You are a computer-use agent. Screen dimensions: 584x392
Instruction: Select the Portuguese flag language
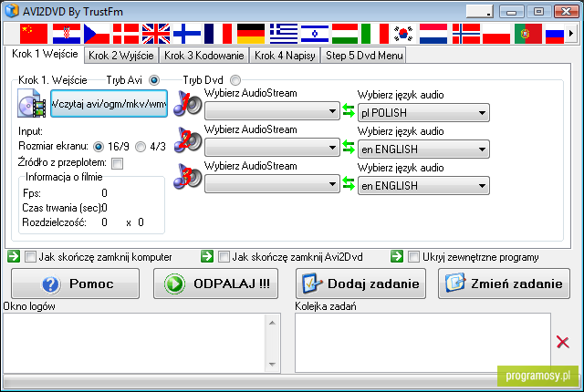(x=528, y=34)
